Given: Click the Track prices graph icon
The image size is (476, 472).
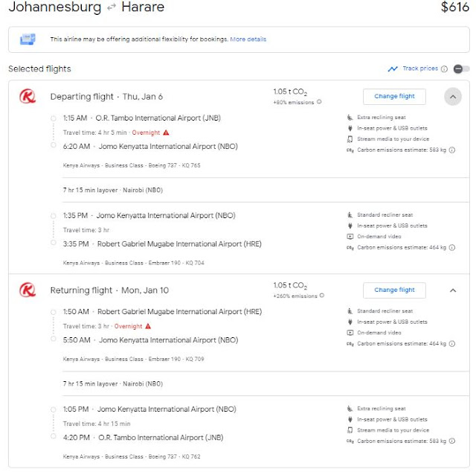Looking at the screenshot, I should pyautogui.click(x=393, y=69).
